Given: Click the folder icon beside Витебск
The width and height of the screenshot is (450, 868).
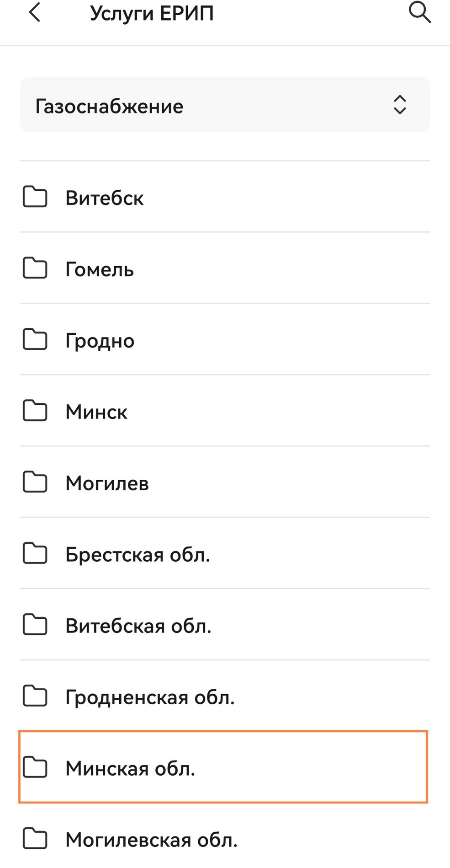Looking at the screenshot, I should click(35, 197).
